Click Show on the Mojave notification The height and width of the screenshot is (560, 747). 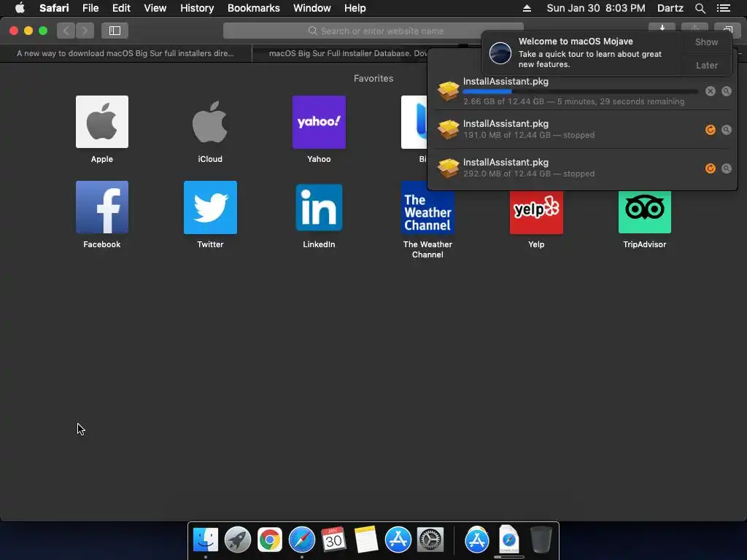706,42
